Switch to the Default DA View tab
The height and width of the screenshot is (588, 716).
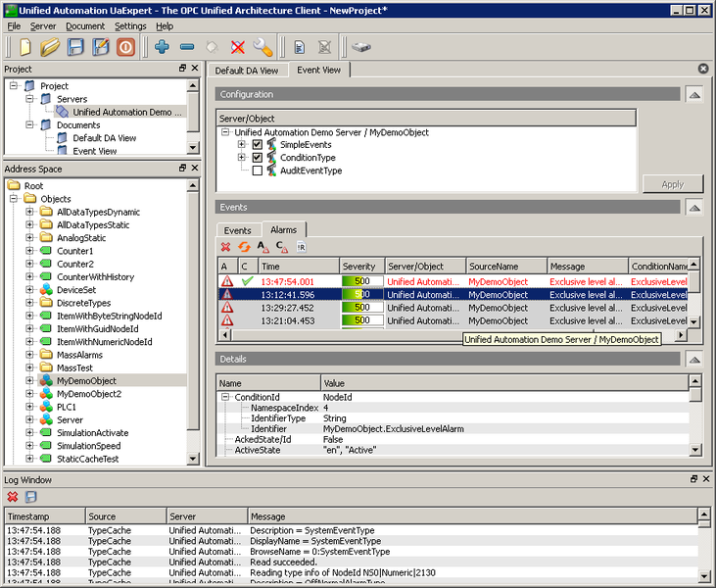click(247, 71)
